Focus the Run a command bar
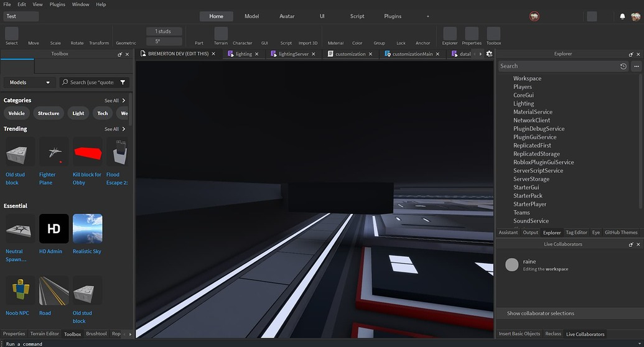Screen dimensions: 644x347 point(320,344)
